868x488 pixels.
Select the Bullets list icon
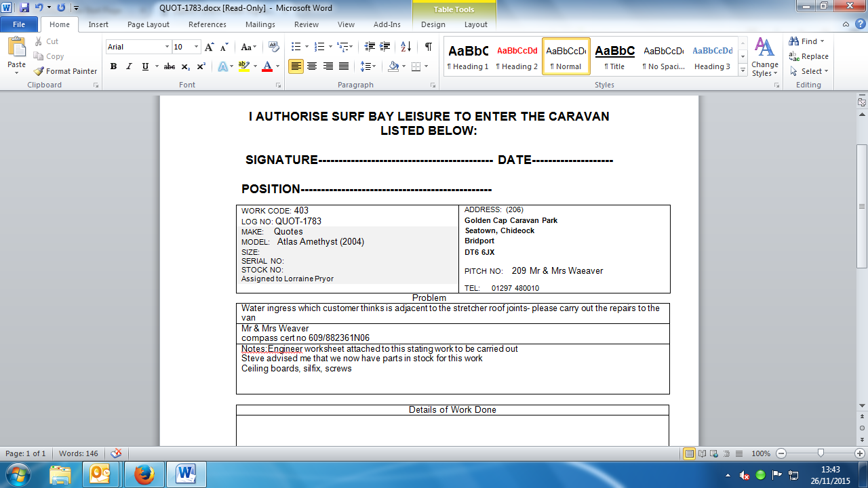[x=296, y=47]
